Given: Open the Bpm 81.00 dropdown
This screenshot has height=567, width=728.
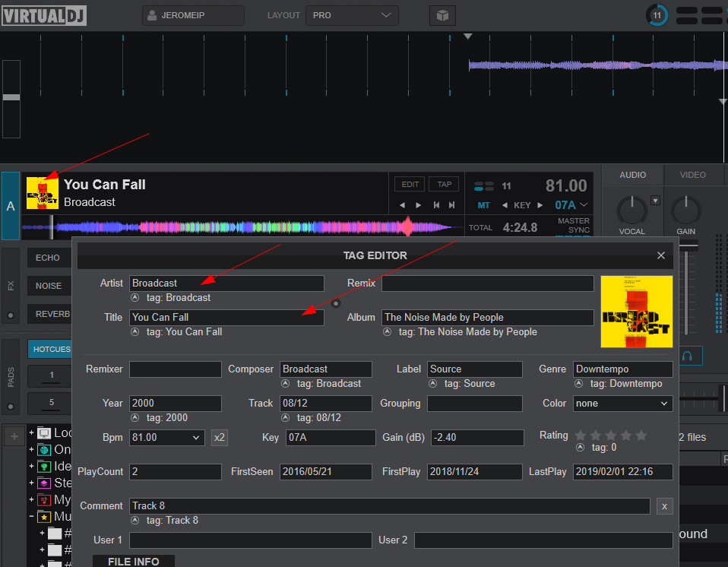Looking at the screenshot, I should click(x=195, y=438).
